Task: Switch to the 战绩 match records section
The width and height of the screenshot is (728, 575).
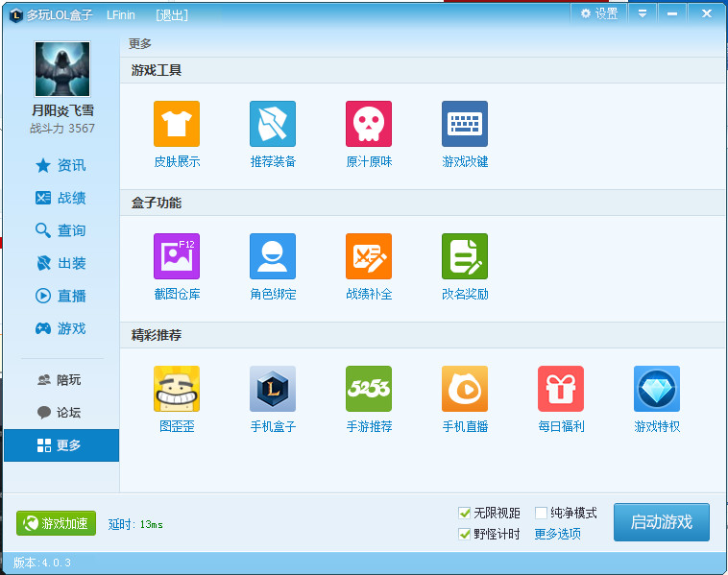Action: pyautogui.click(x=61, y=198)
